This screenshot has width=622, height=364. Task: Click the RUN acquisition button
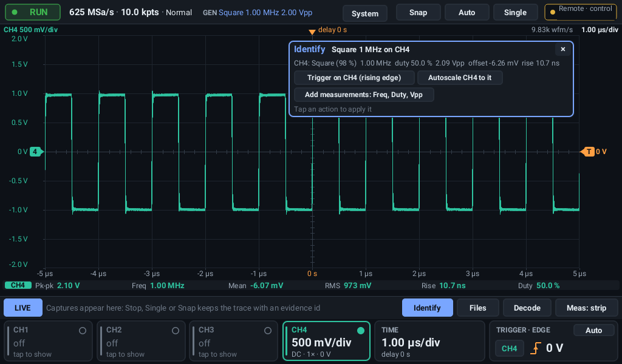[33, 12]
